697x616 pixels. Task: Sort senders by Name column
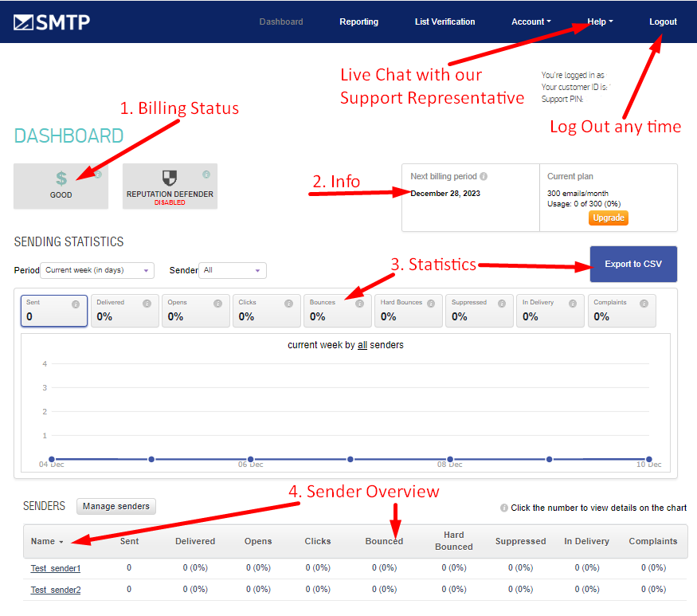coord(47,541)
